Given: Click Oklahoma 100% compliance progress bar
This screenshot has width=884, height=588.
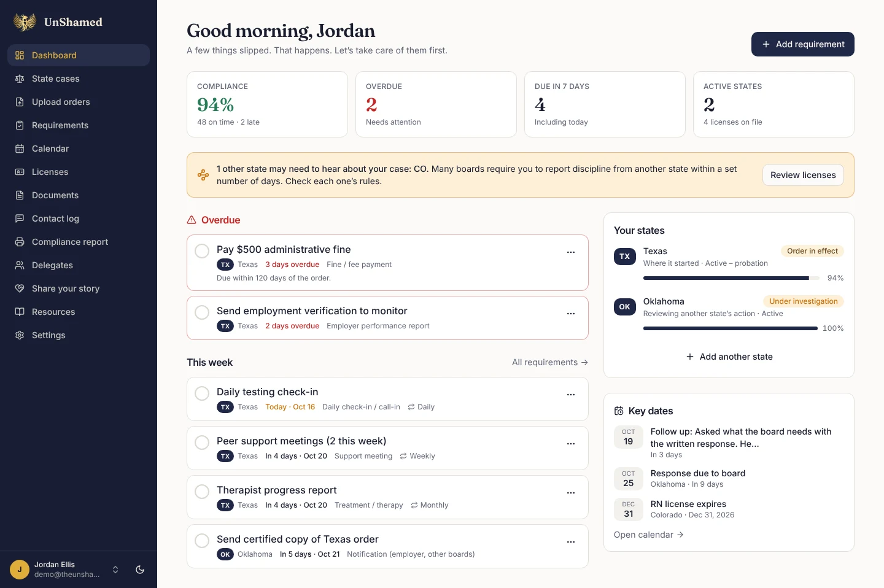Looking at the screenshot, I should click(731, 328).
